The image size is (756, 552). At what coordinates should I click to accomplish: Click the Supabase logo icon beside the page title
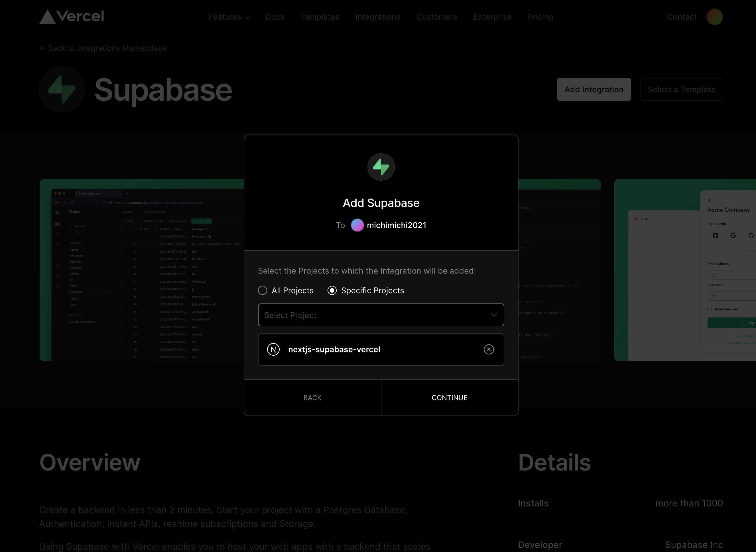point(62,89)
